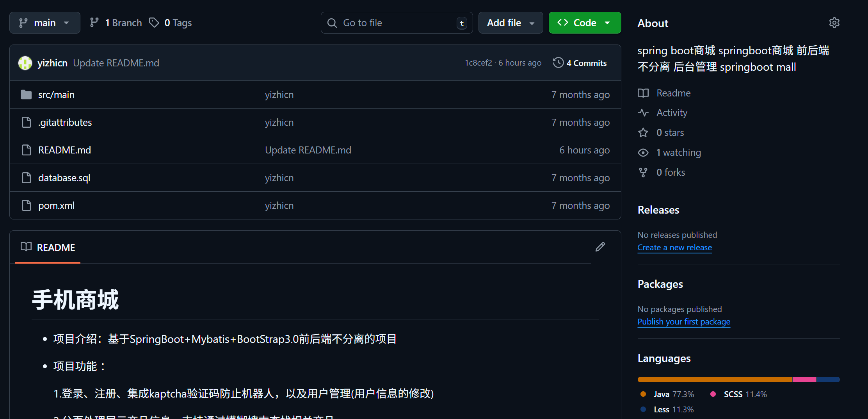Click the tag icon next to 0 Tags
The width and height of the screenshot is (868, 419).
[154, 23]
